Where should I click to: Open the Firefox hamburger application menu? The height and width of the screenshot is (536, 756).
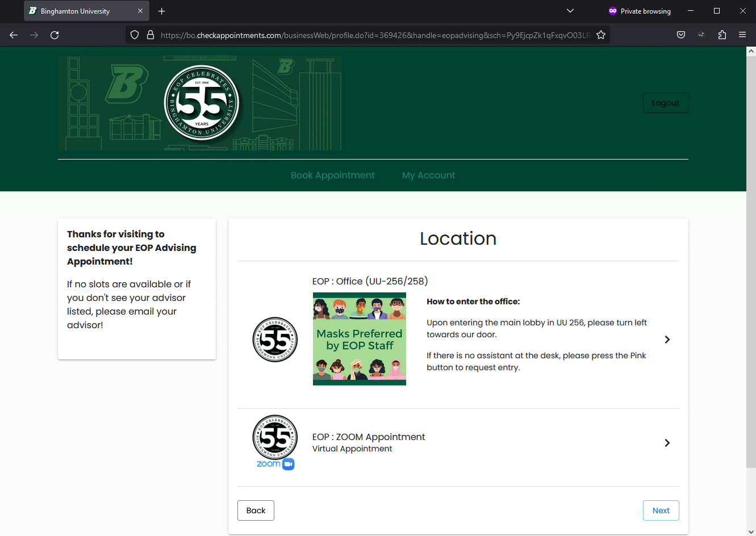742,35
